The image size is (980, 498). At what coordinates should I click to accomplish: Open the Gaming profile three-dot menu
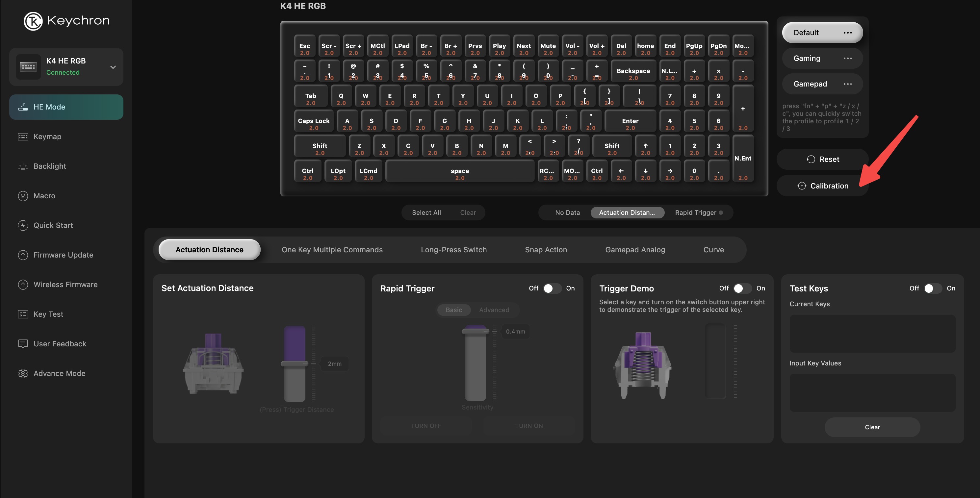pos(847,59)
